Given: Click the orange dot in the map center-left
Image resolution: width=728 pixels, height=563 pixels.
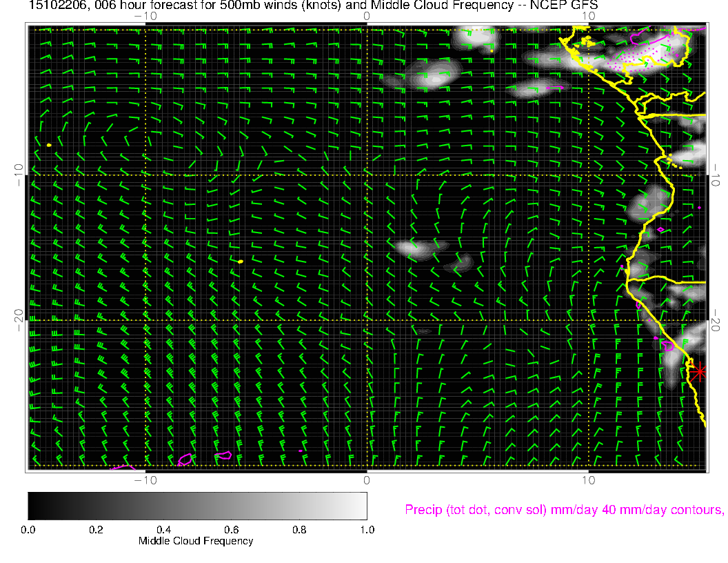Looking at the screenshot, I should tap(240, 261).
